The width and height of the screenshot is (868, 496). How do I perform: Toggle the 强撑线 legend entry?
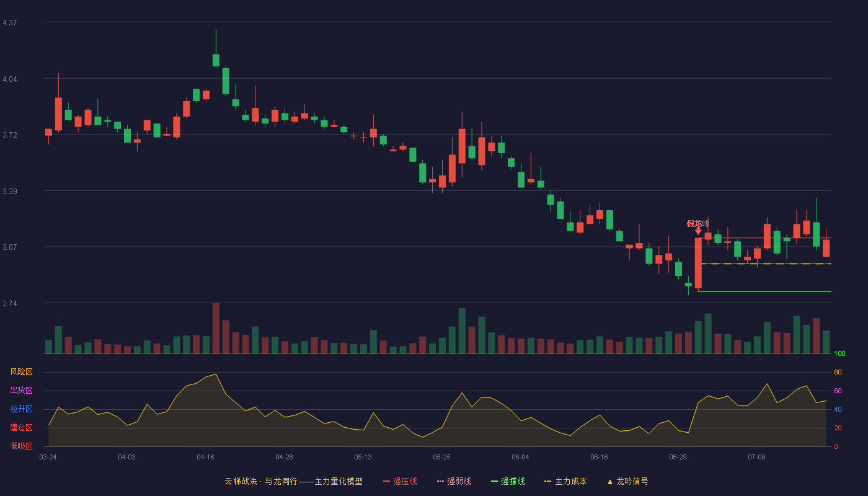[x=508, y=481]
